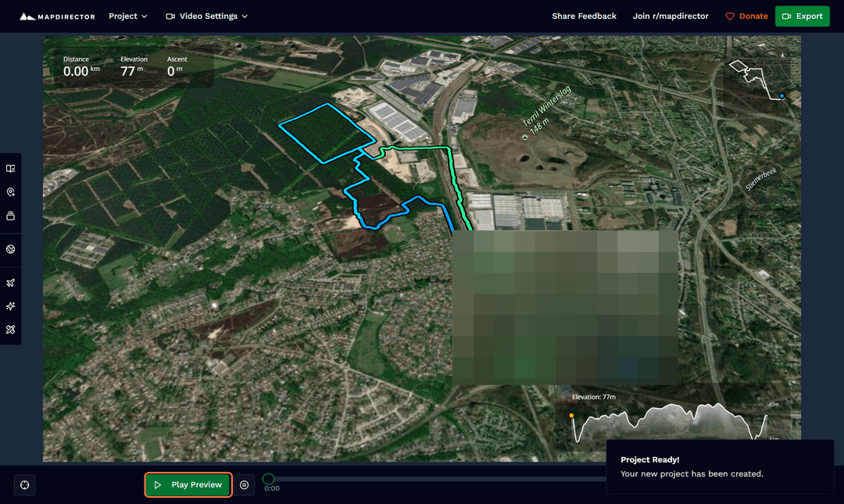The image size is (844, 504).
Task: Click the sparkles effects icon in sidebar
Action: (11, 306)
